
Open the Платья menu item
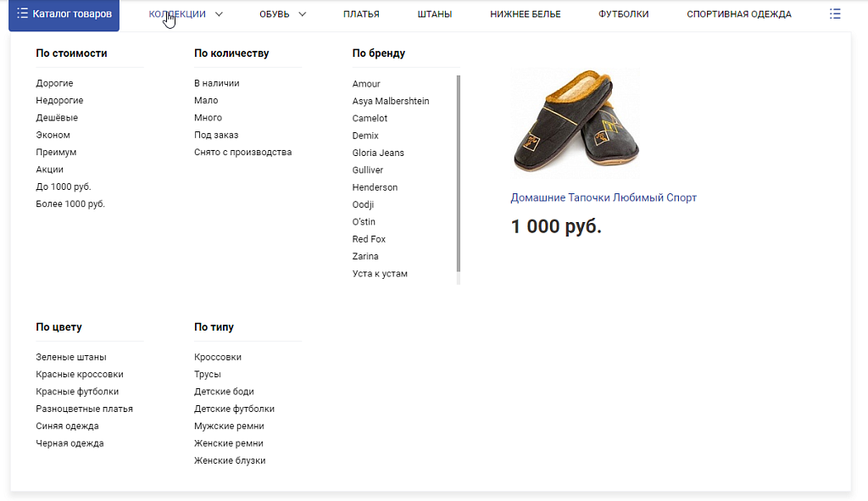361,14
